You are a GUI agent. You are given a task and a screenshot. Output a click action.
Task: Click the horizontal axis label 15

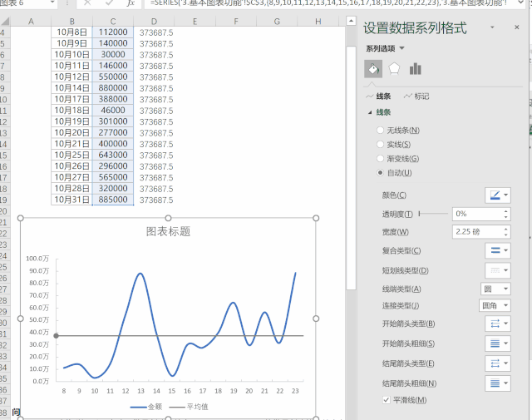(172, 391)
